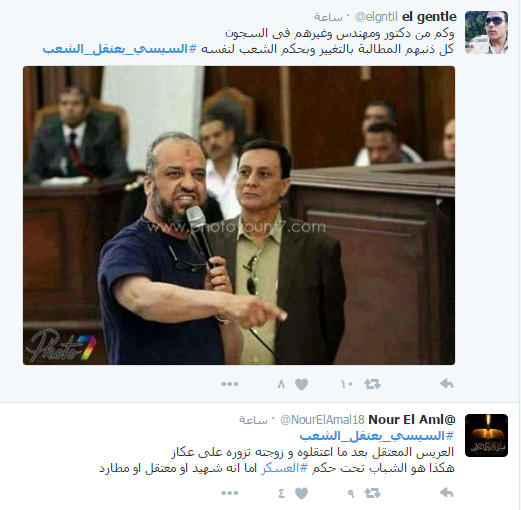Reply to el gentle's tweet

click(447, 384)
